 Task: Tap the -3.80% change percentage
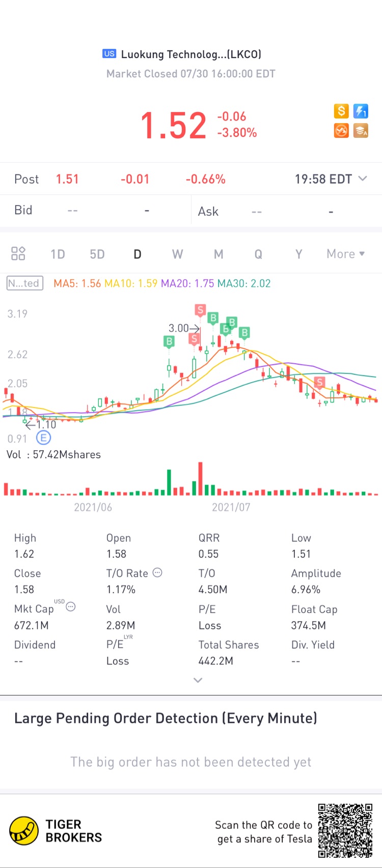tap(237, 133)
